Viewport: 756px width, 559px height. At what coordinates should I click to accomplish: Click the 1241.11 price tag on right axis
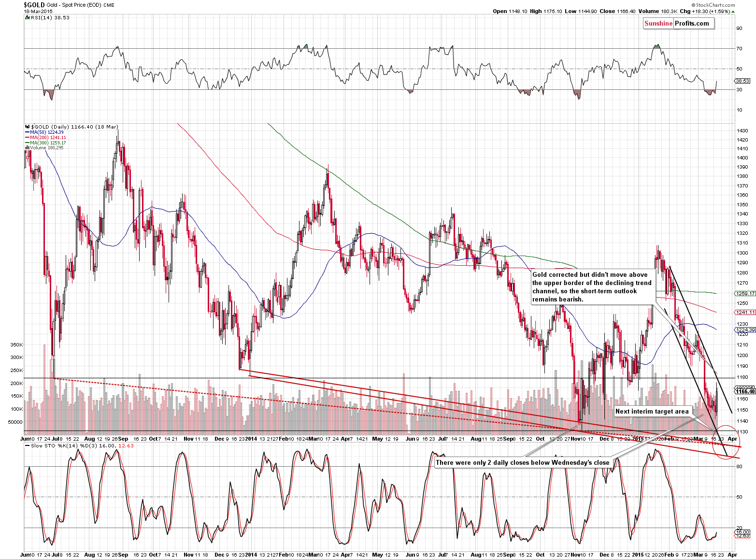pos(744,312)
